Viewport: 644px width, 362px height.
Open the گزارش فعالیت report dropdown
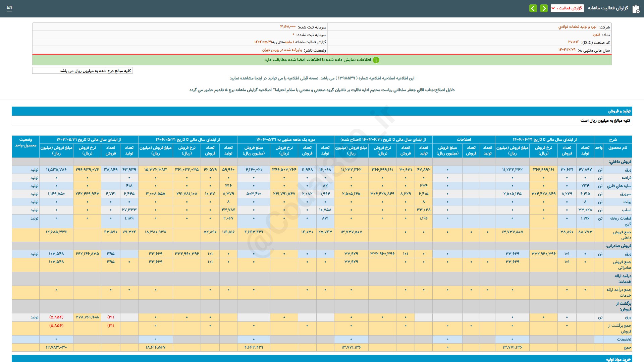click(x=567, y=8)
